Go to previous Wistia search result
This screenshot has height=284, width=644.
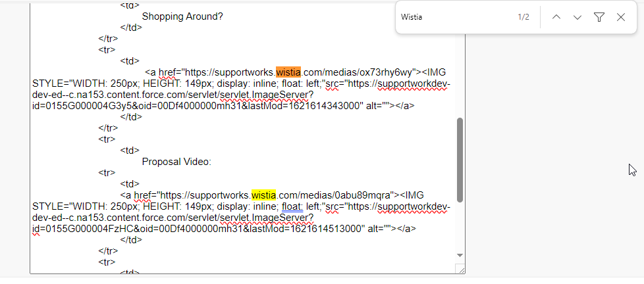pyautogui.click(x=556, y=17)
